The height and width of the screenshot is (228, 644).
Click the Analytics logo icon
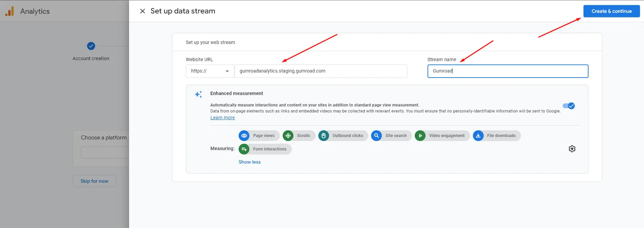click(x=10, y=11)
